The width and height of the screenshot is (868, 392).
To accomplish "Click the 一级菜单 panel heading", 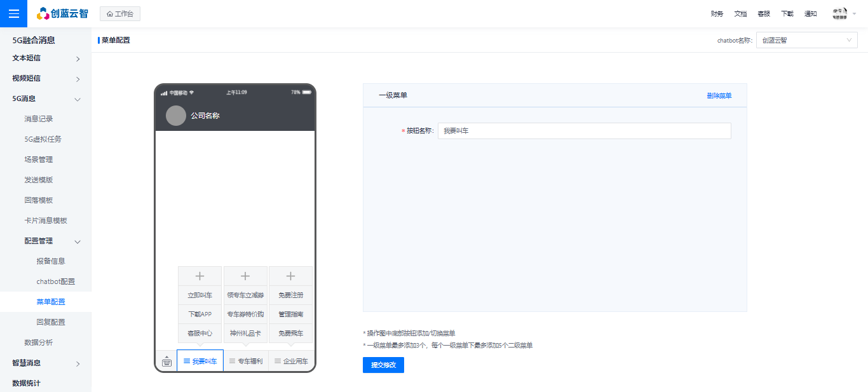I will [393, 96].
